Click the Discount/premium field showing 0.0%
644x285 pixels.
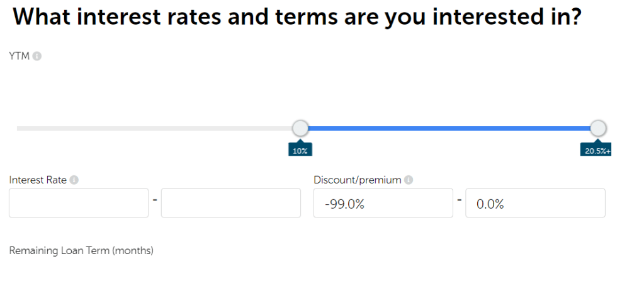(x=535, y=203)
